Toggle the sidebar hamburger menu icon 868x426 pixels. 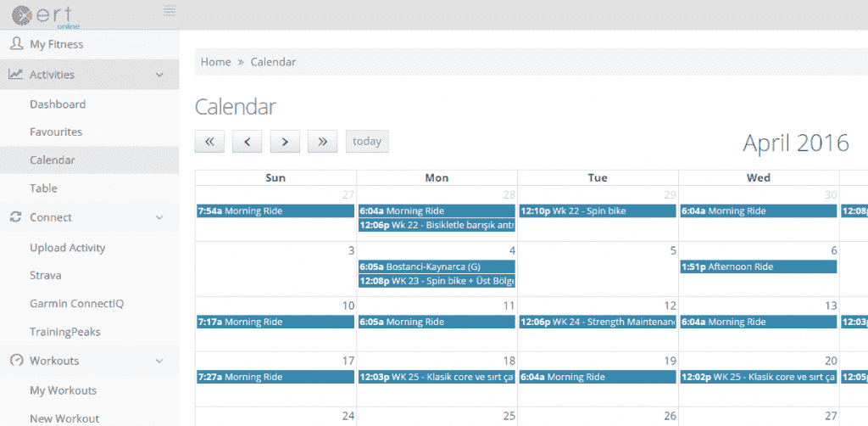170,10
